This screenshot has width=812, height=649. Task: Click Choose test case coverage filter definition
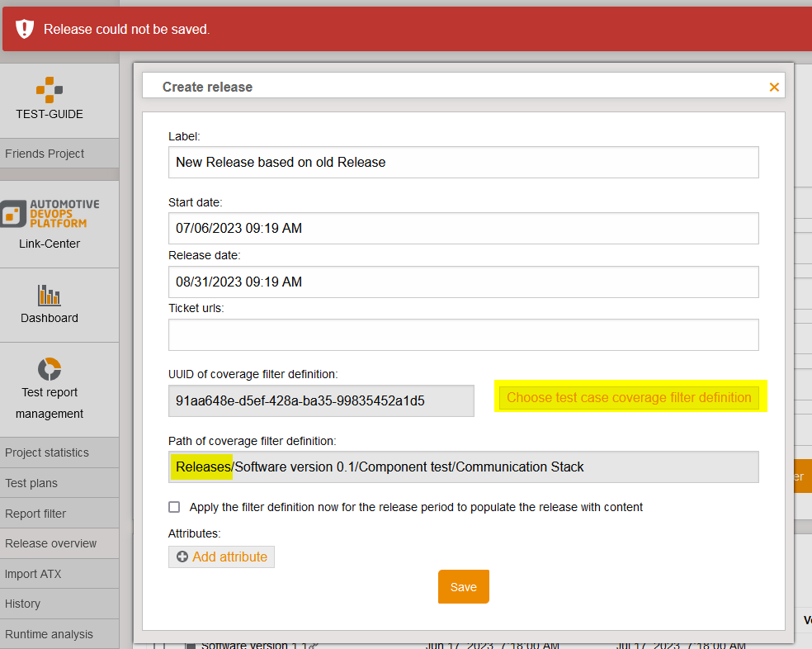coord(629,397)
